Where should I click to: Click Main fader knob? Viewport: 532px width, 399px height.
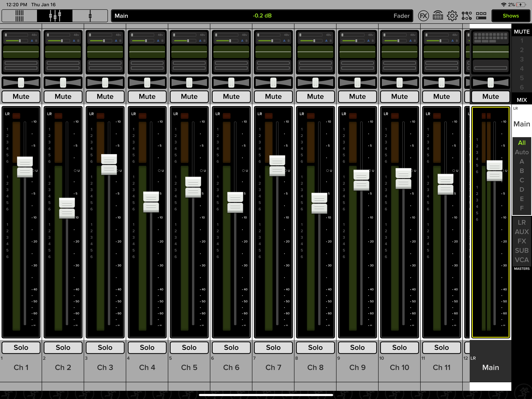[x=494, y=171]
